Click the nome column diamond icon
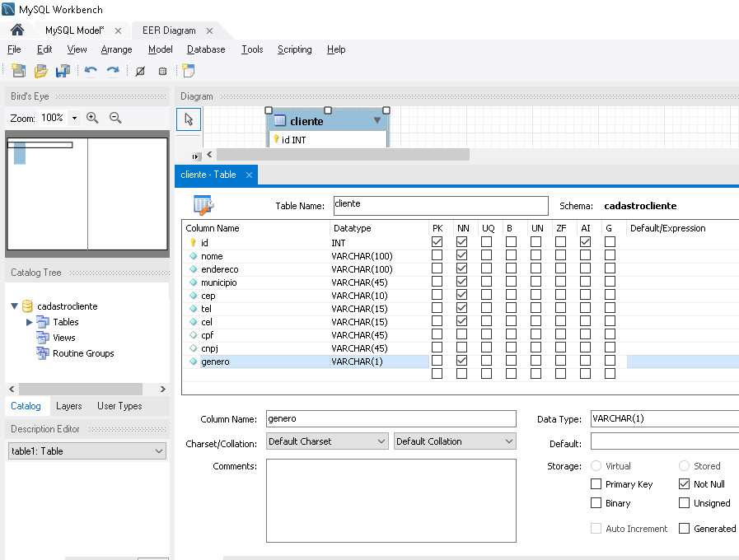Viewport: 739px width, 560px height. click(194, 256)
